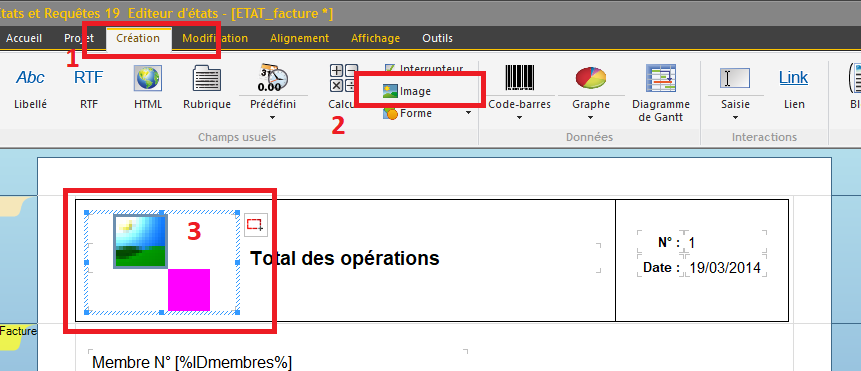The width and height of the screenshot is (861, 371).
Task: Switch to the Outils ribbon tab
Action: coord(438,38)
